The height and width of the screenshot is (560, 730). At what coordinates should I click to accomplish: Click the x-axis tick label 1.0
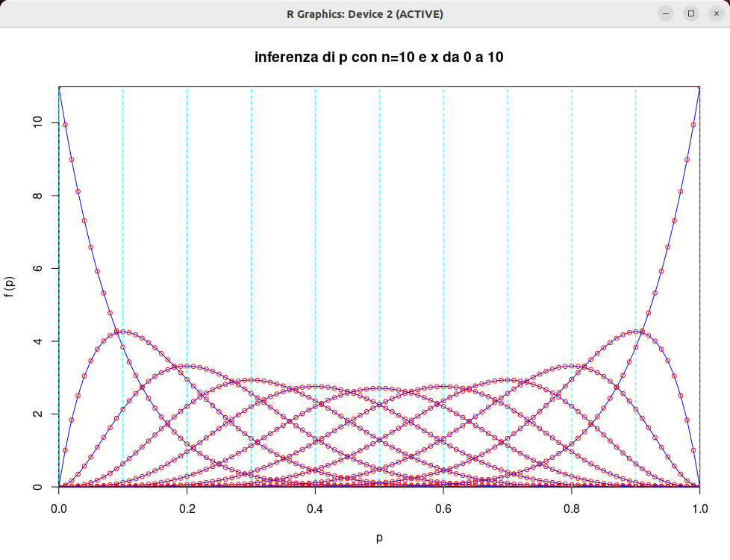pyautogui.click(x=699, y=508)
